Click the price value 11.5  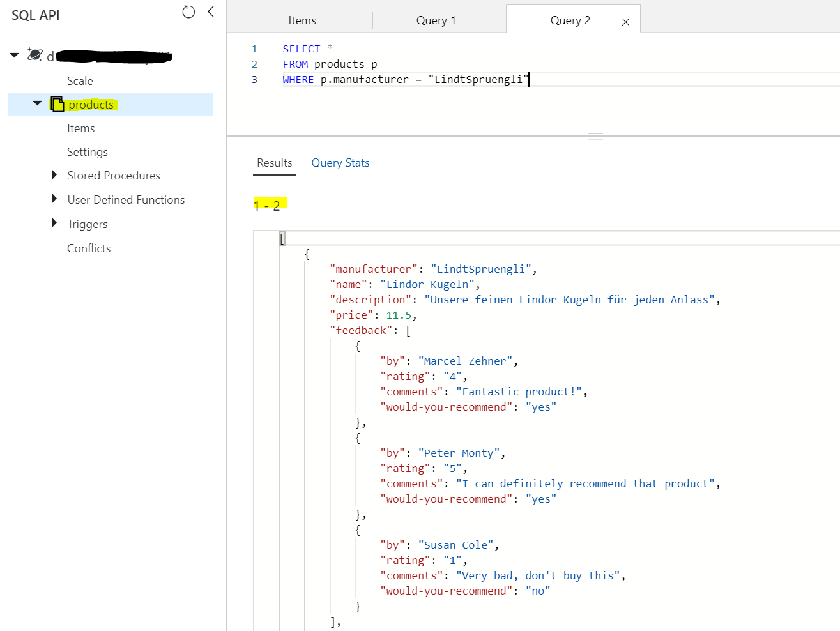pyautogui.click(x=399, y=315)
